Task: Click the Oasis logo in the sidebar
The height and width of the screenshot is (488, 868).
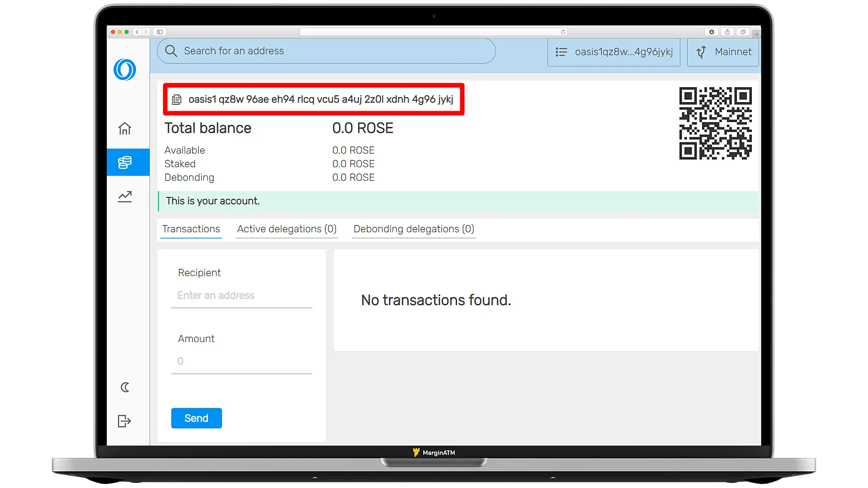Action: pos(125,70)
